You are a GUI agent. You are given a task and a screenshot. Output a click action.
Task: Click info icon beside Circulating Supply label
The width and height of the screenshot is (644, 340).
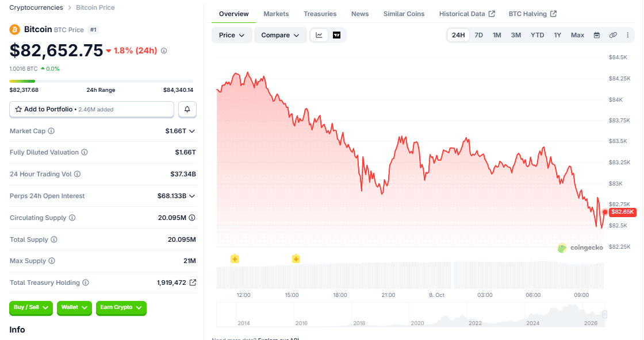[72, 218]
